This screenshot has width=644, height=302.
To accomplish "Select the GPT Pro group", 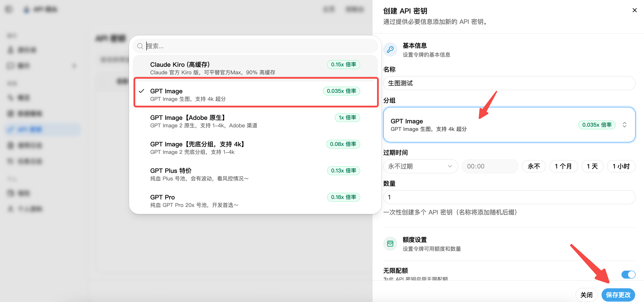I will point(255,201).
